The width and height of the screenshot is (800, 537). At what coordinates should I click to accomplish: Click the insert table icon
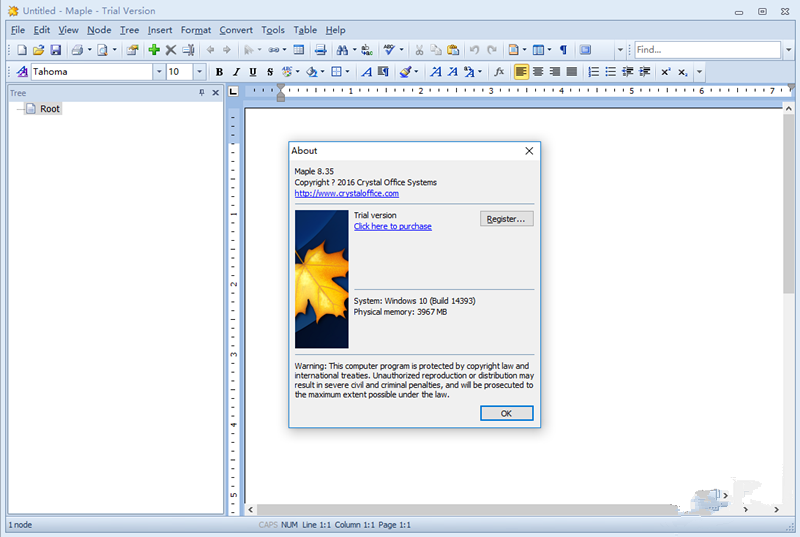coord(299,50)
